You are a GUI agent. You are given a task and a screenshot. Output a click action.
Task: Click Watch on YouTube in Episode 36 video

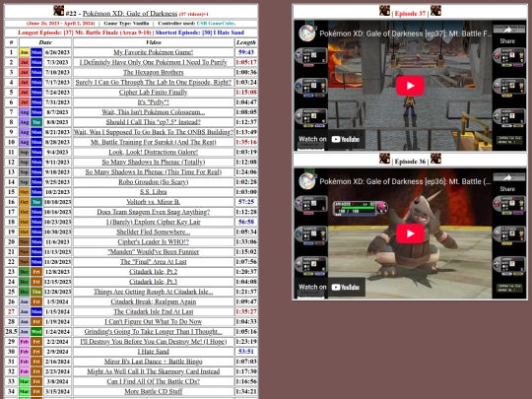click(329, 287)
